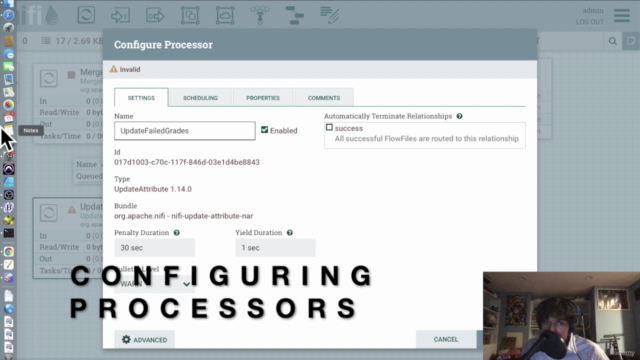Open the bulletin board icon beside search
This screenshot has height=360, width=640.
[x=631, y=41]
